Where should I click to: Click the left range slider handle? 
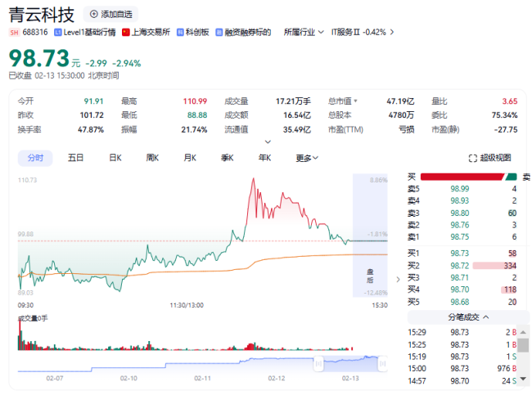point(318,364)
